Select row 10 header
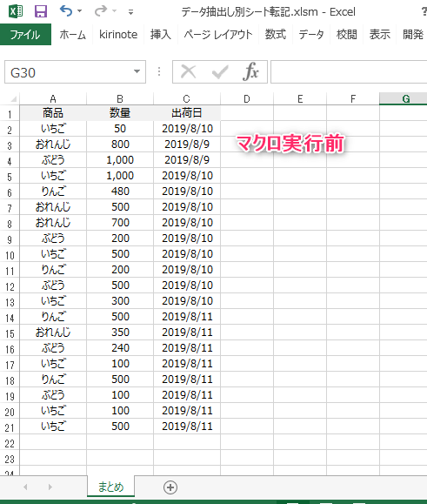This screenshot has height=504, width=427. (10, 255)
